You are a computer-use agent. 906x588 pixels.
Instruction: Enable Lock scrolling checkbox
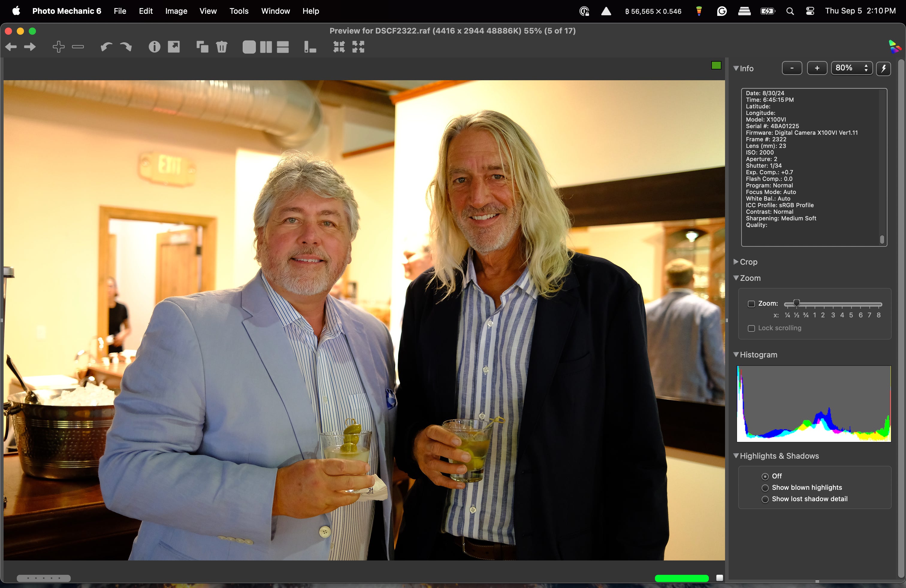coord(751,328)
